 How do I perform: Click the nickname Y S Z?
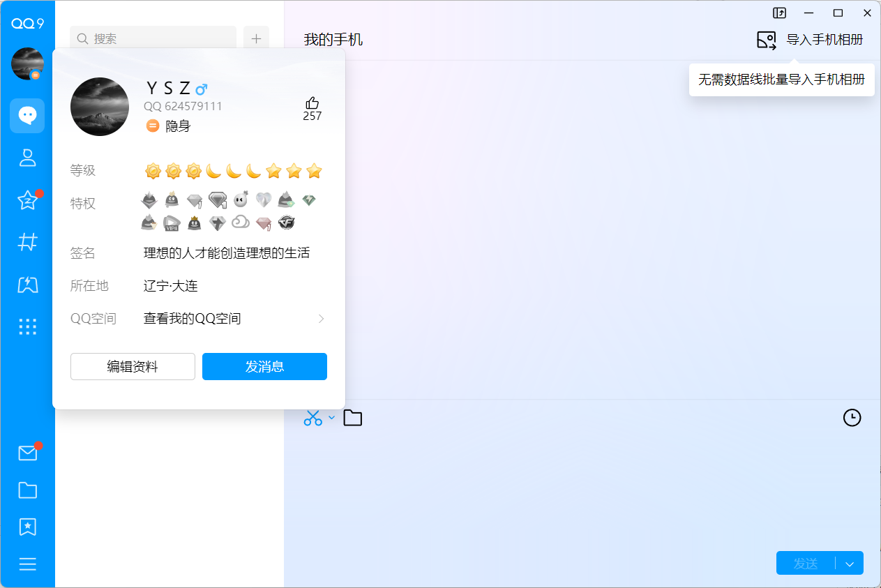[168, 89]
